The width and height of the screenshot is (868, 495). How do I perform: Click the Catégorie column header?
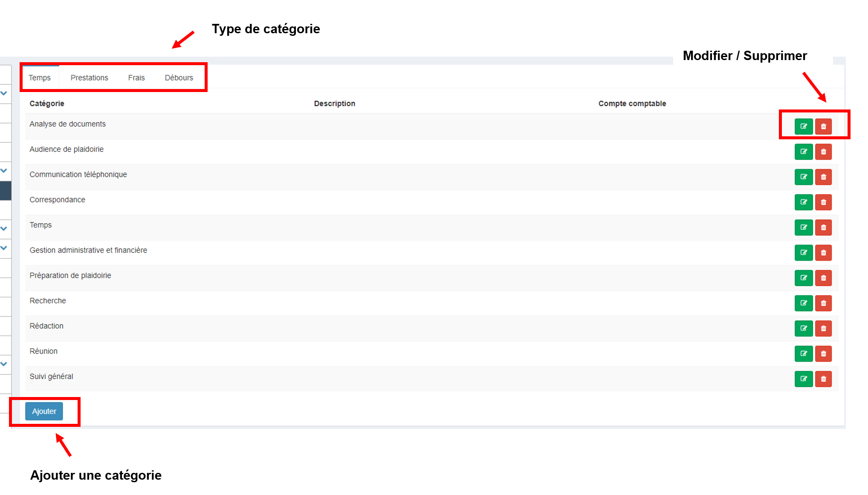point(47,104)
